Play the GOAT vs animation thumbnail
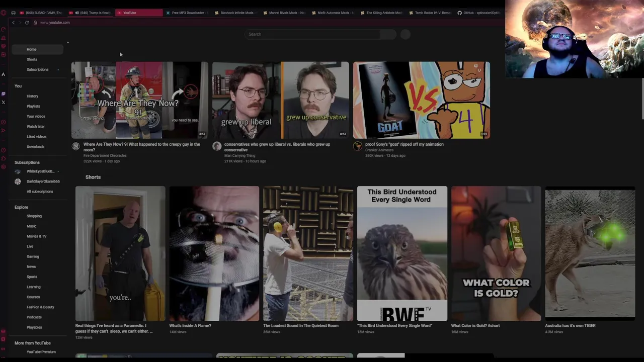 point(421,100)
